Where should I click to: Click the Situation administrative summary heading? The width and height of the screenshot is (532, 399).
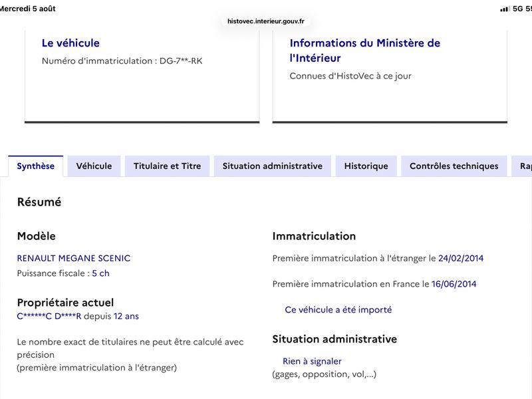coord(334,339)
